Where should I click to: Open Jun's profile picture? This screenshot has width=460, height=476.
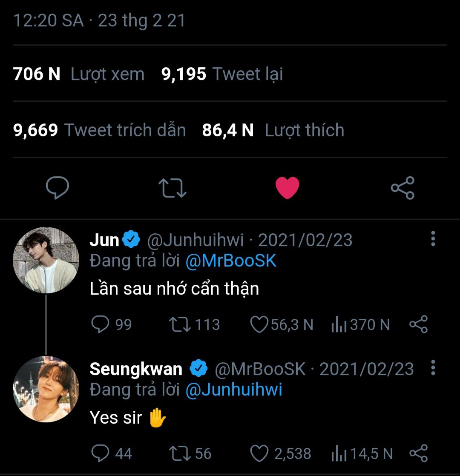[x=46, y=260]
